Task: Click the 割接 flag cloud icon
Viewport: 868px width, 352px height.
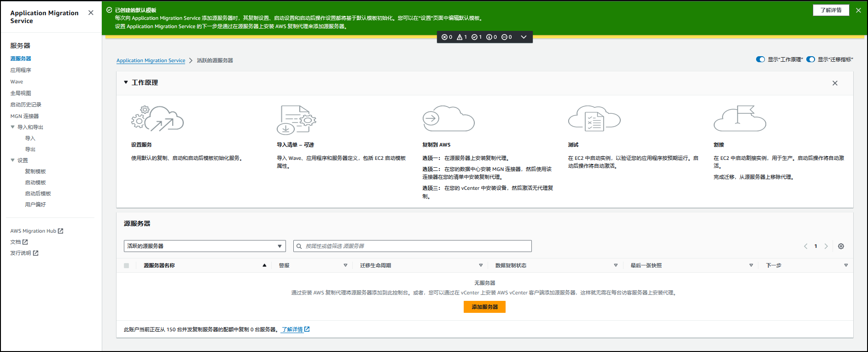Action: click(740, 118)
